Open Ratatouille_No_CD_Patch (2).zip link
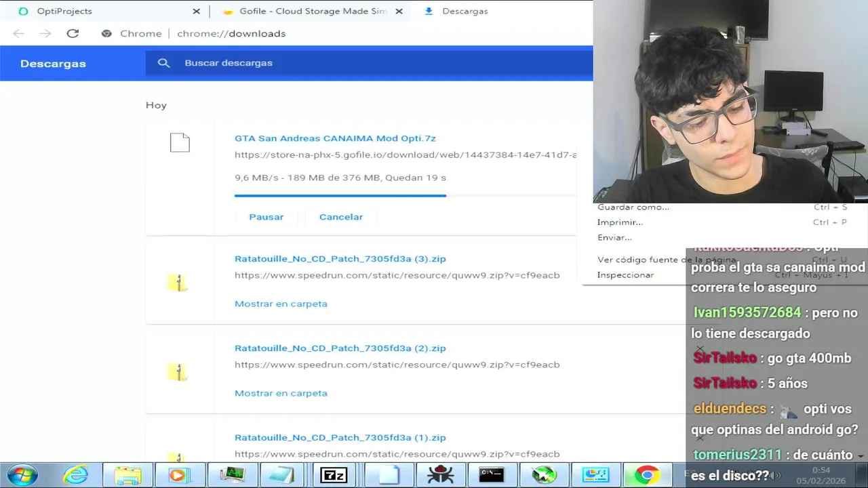The image size is (868, 488). [x=340, y=348]
